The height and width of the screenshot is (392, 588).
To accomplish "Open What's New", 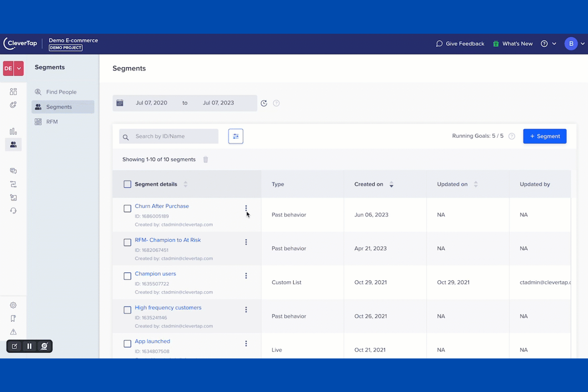I will tap(517, 44).
